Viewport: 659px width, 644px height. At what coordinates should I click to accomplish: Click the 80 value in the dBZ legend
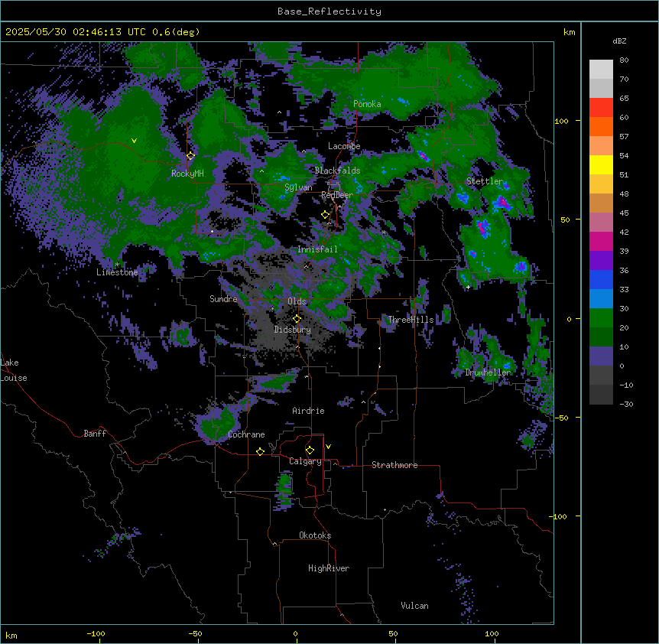pos(624,60)
